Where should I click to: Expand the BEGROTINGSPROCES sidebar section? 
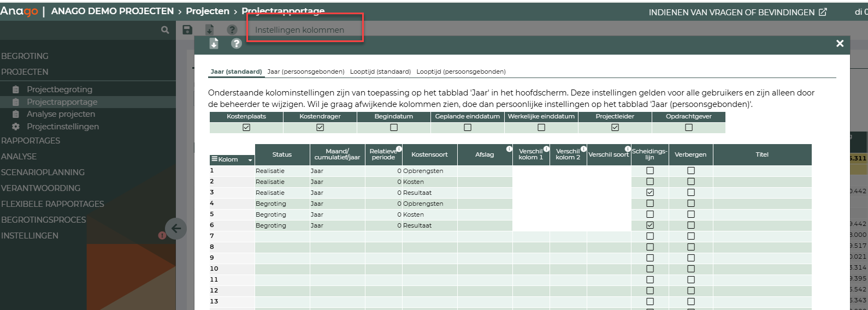click(x=44, y=220)
